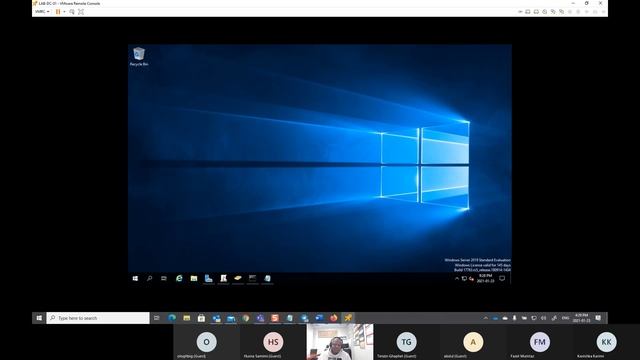Click the send Ctrl+Alt+Del toolbar icon
Viewport: 640px width, 360px height.
click(x=72, y=12)
